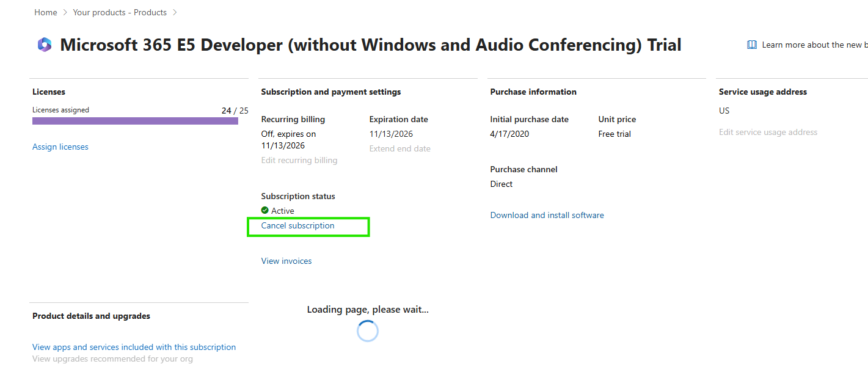Open Learn more about the new billing link
This screenshot has width=868, height=386.
(815, 45)
